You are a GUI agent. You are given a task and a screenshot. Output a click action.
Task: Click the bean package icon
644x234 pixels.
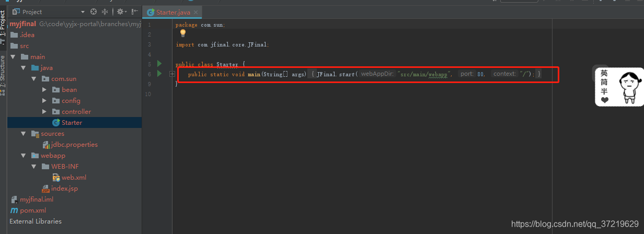56,89
